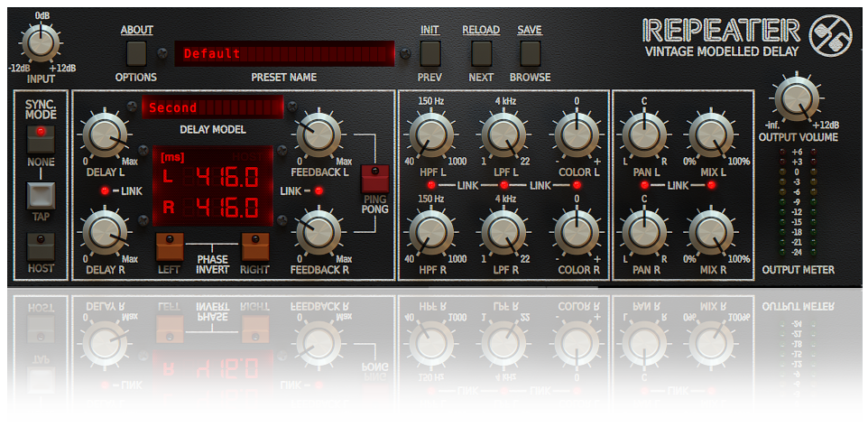Screen dimensions: 868x427
Task: Toggle the delay LINK LED
Action: click(x=106, y=191)
